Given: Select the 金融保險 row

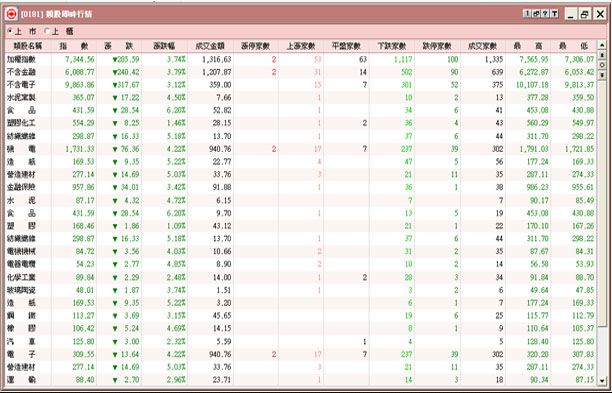Looking at the screenshot, I should [x=301, y=187].
